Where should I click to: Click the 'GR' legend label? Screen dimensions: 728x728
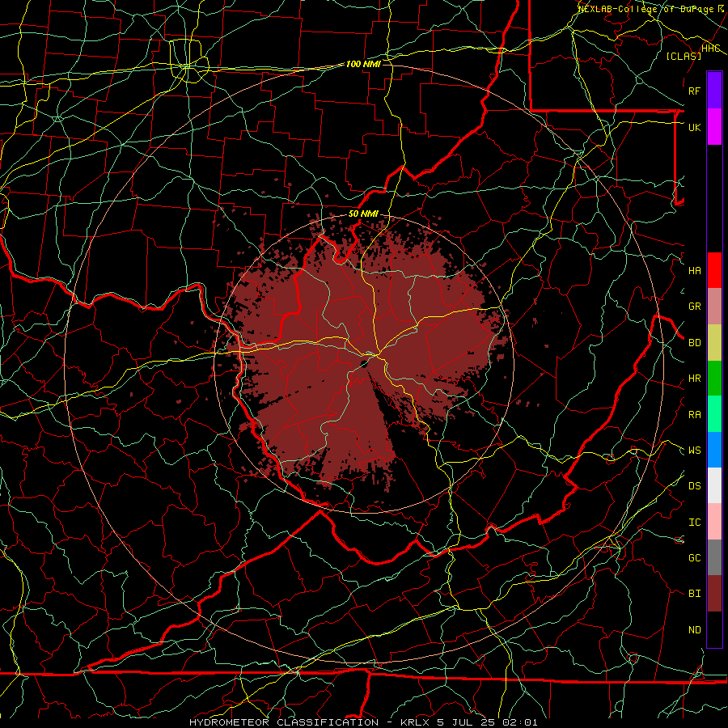[695, 307]
